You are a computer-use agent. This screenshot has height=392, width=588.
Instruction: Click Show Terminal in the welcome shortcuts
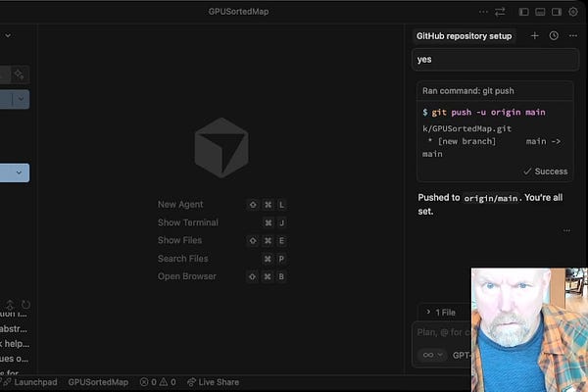[x=188, y=222]
